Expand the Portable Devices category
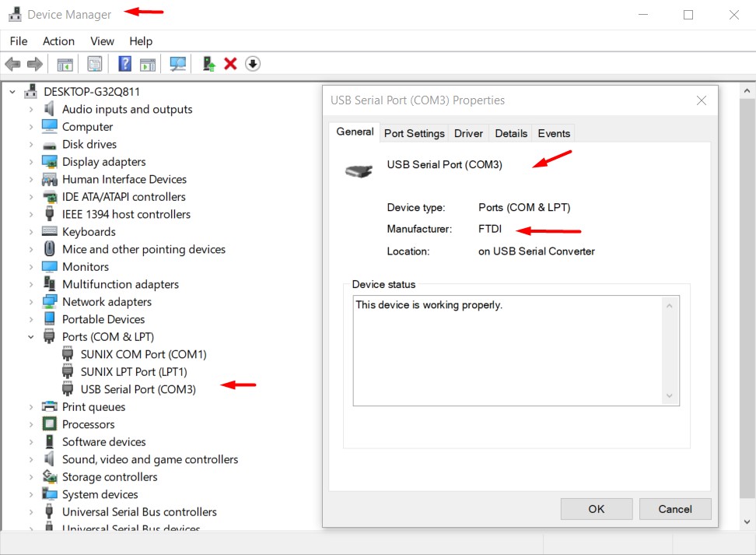The width and height of the screenshot is (756, 555). point(31,319)
